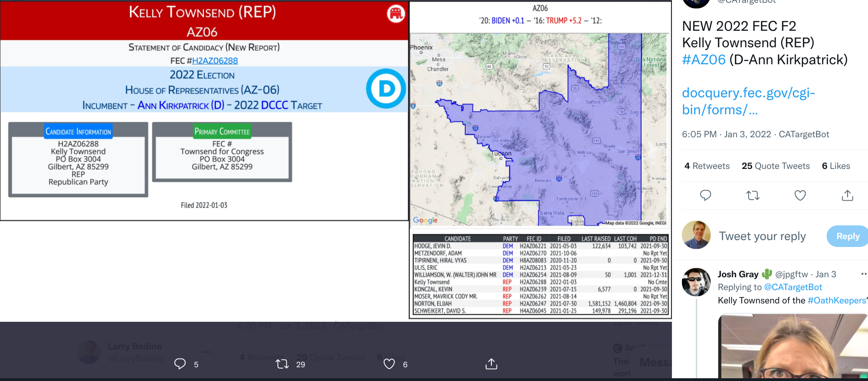Click the TIPIRNENI, HIRAL VYAS row

click(541, 260)
